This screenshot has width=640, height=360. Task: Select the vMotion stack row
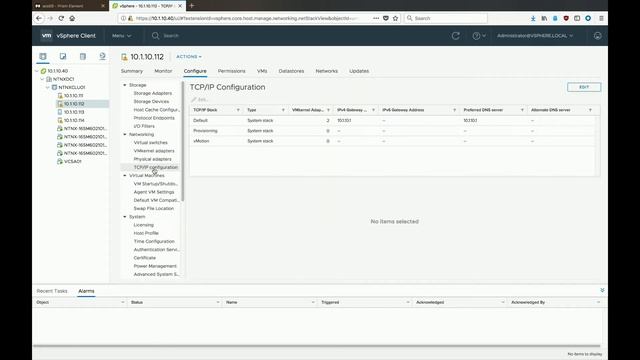point(392,141)
